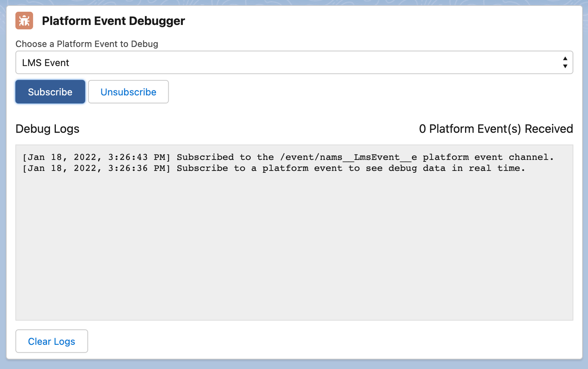The width and height of the screenshot is (588, 369).
Task: Select the Subscribed to channel log line
Action: tap(288, 157)
